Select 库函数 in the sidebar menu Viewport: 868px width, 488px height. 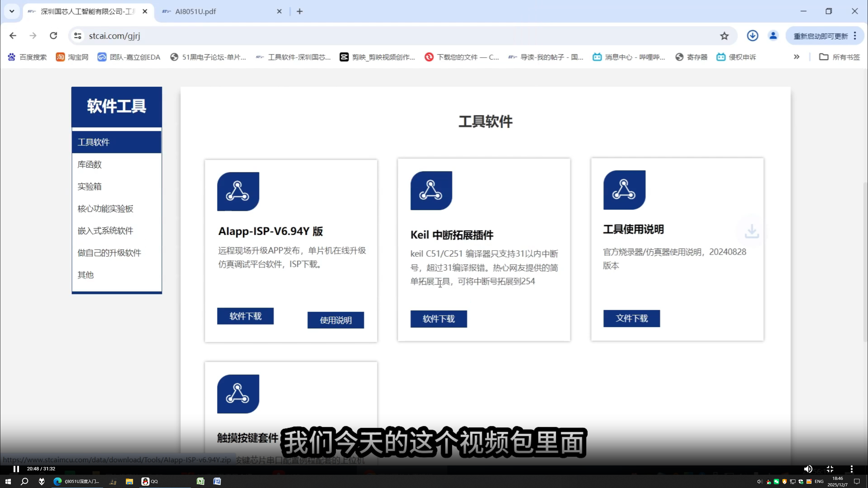[90, 164]
